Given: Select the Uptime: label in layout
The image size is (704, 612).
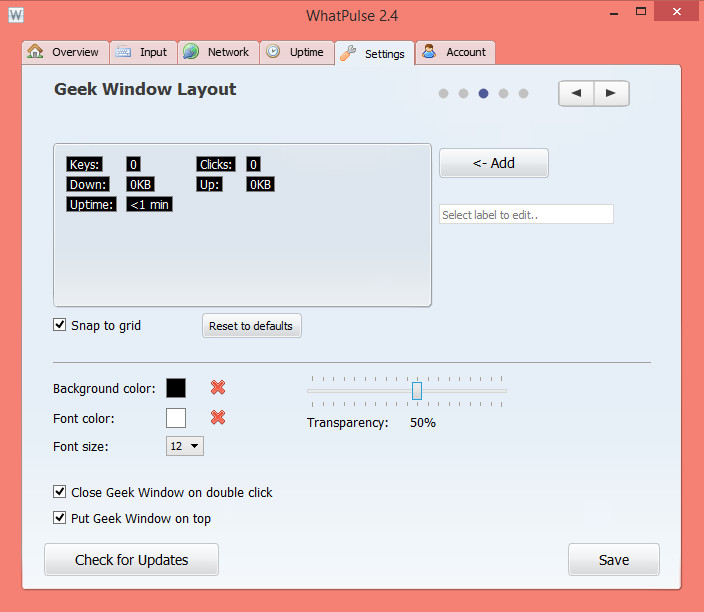Looking at the screenshot, I should pos(91,205).
